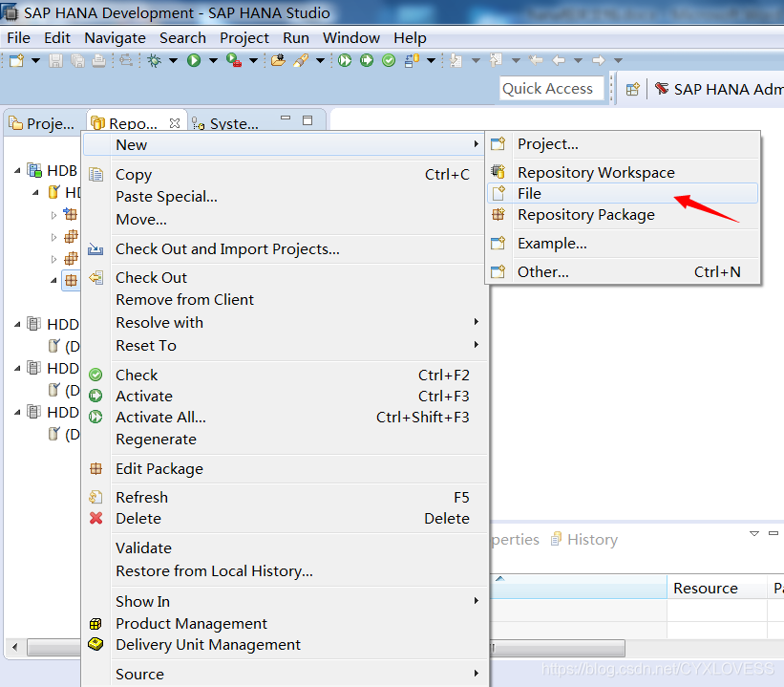Open the Run dropdown arrow
Screen dimensions: 784x687
[213, 60]
